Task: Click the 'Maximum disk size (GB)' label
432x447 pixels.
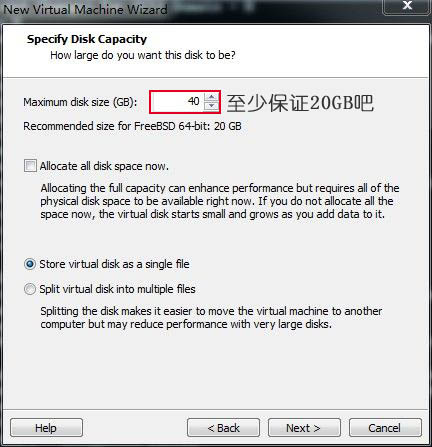Action: (80, 102)
